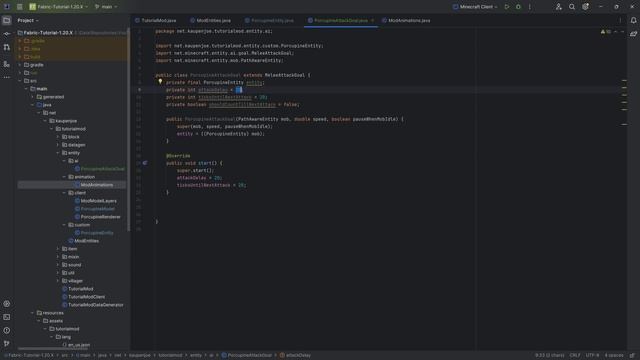Open the Minecraft Client run configuration dropdown
This screenshot has height=360, width=640.
point(475,7)
